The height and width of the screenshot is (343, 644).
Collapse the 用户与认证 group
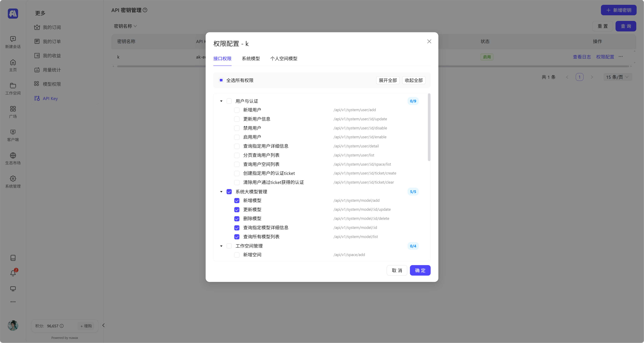(221, 101)
